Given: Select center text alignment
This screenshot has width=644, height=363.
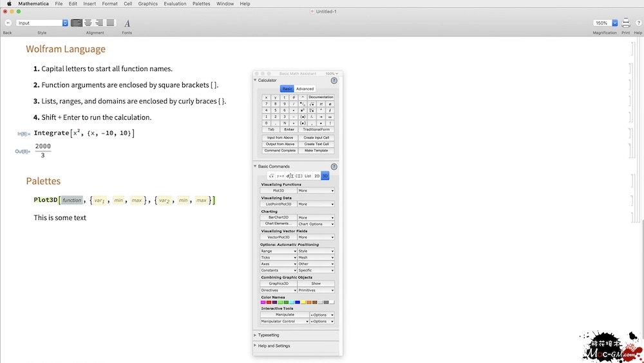Looking at the screenshot, I should [x=88, y=23].
